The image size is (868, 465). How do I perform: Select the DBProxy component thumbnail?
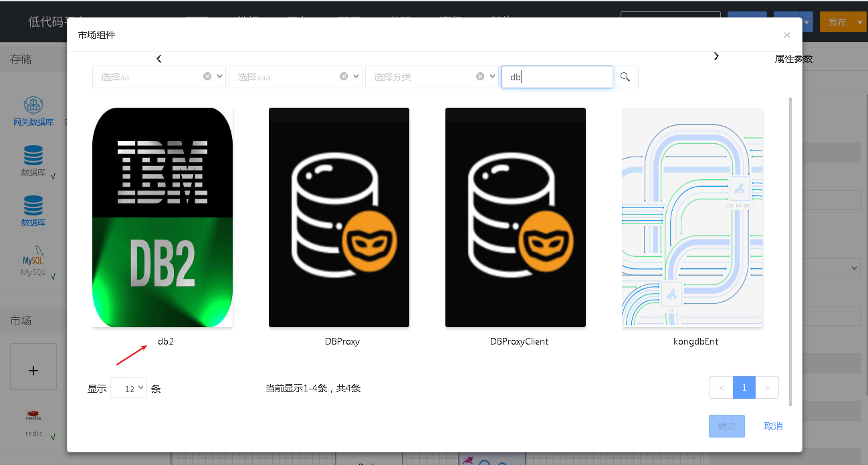(x=339, y=217)
